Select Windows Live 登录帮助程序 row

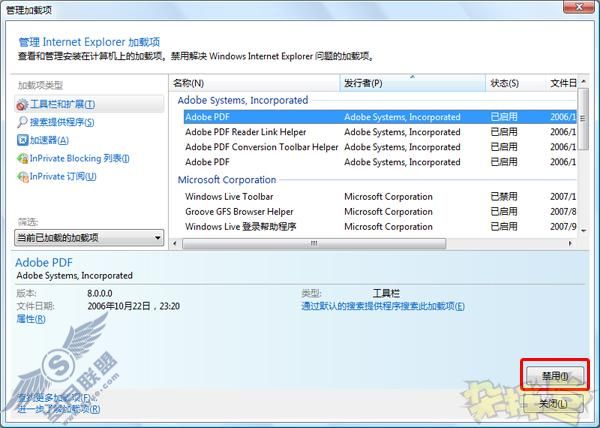point(380,227)
